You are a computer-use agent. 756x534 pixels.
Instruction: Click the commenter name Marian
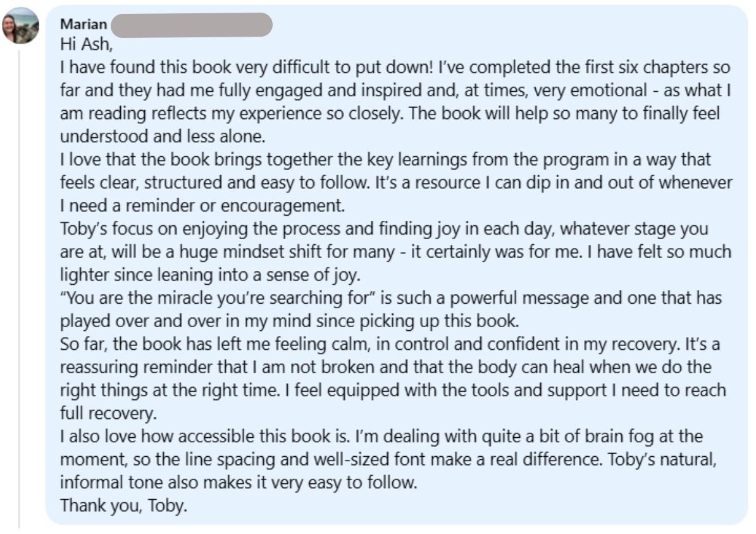(x=84, y=24)
